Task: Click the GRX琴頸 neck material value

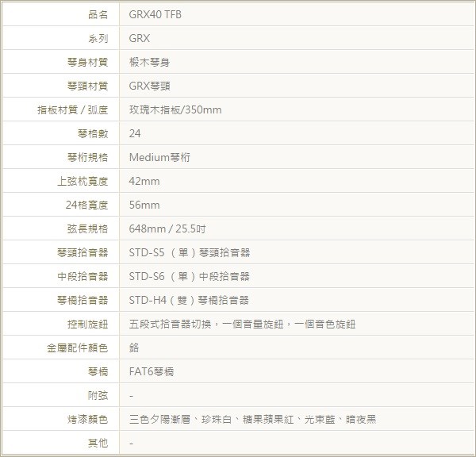Action: 149,86
